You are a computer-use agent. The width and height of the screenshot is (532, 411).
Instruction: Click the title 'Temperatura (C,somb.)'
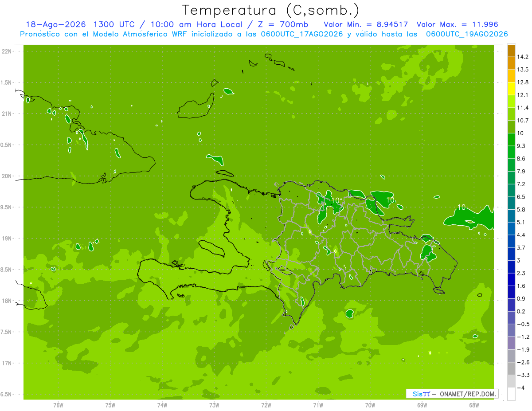coord(271,10)
